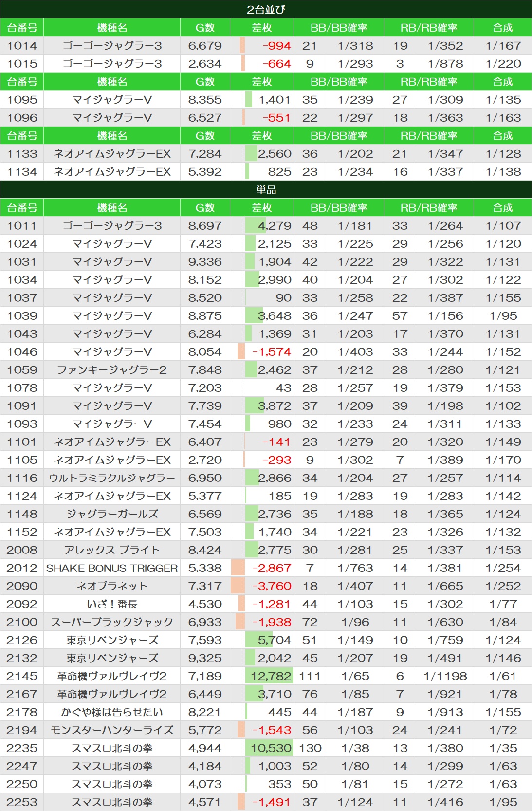Click モンスターハンターライズ machine name
This screenshot has height=811, width=532.
pos(112,730)
